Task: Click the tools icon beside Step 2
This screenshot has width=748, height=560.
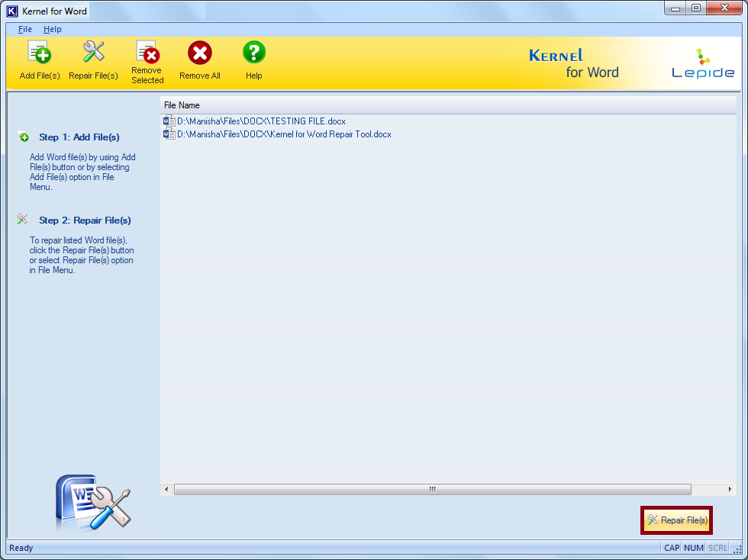Action: click(22, 219)
